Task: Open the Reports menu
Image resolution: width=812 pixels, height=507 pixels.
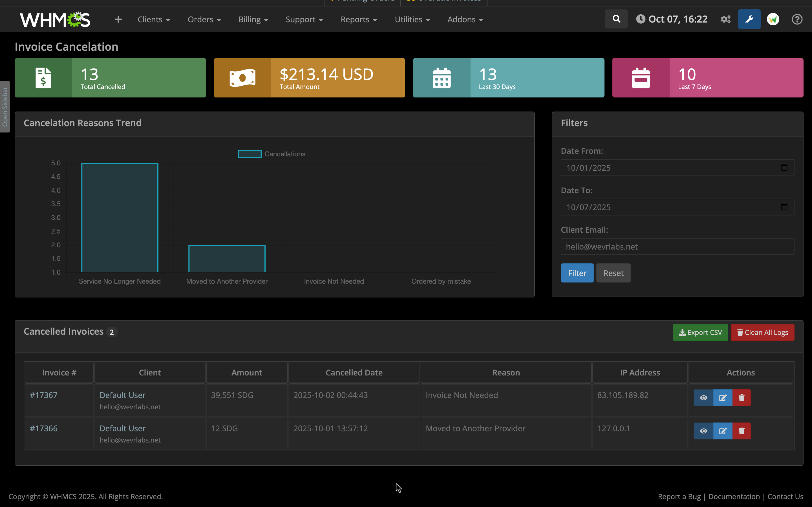Action: (x=358, y=19)
